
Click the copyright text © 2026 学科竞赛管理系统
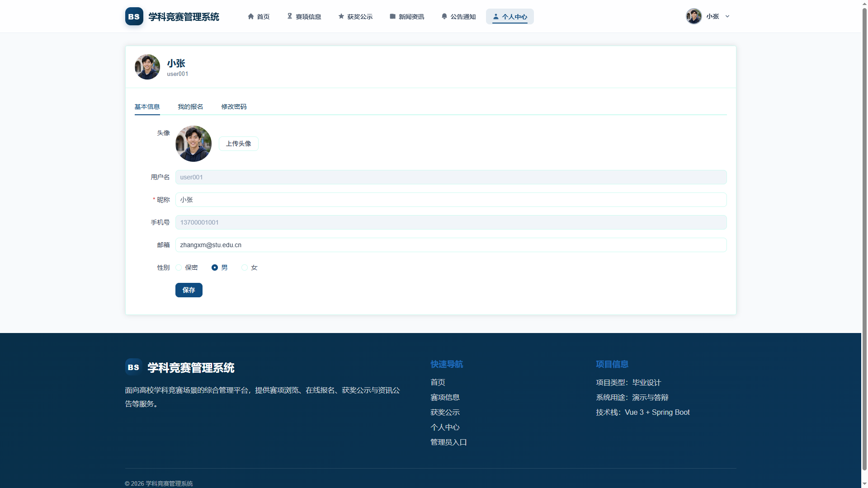[159, 483]
